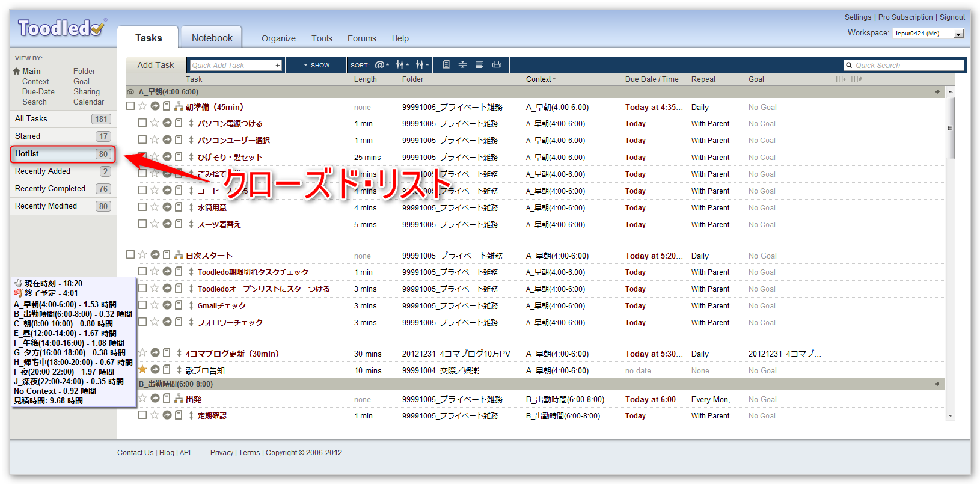Open the Organize menu
Screen dimensions: 980x484
pos(278,38)
